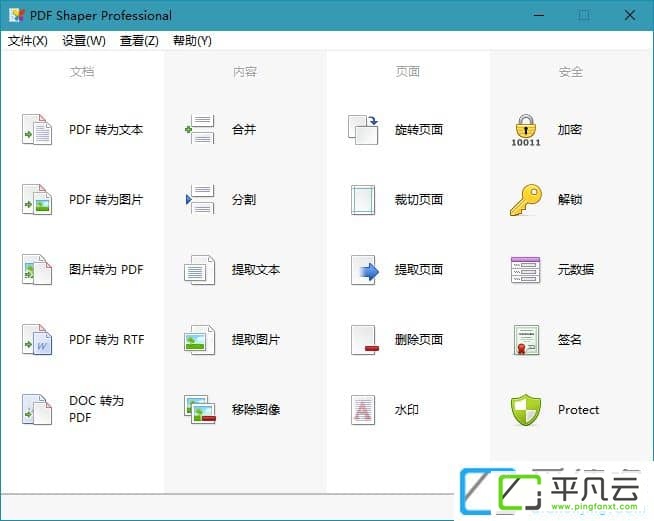This screenshot has height=521, width=654.
Task: Click the 移除图像 icon
Action: pos(200,410)
